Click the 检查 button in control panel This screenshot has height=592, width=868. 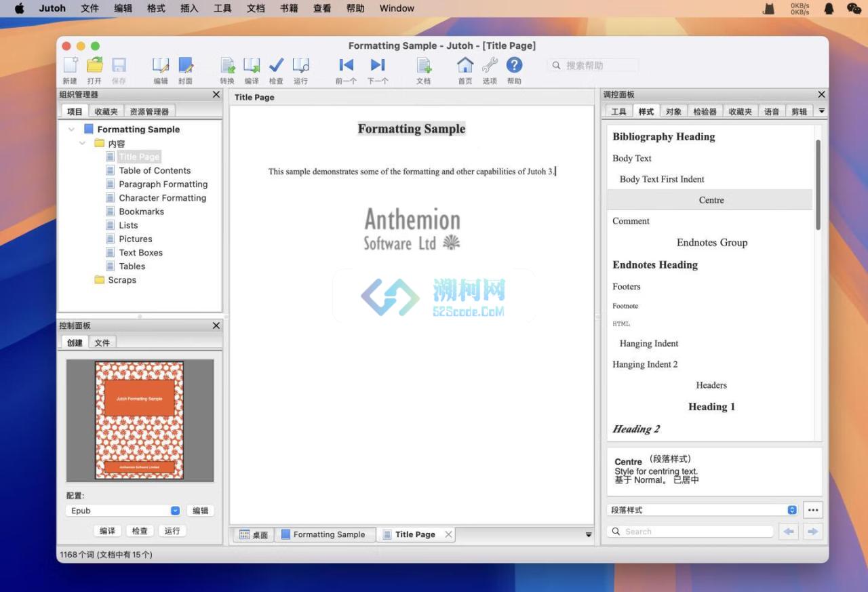pos(140,530)
